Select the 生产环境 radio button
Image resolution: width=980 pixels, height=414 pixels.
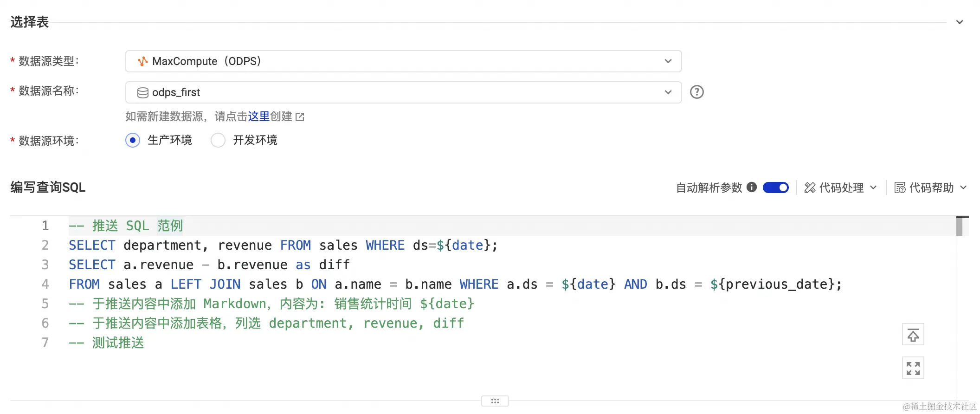pos(133,140)
